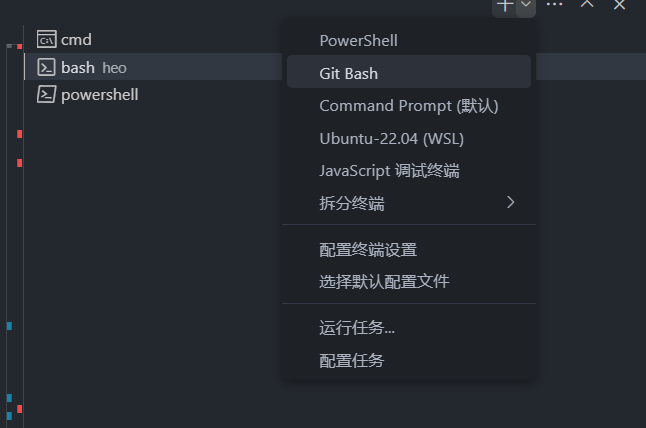Close the terminal panel with X
646x428 pixels.
tap(619, 5)
